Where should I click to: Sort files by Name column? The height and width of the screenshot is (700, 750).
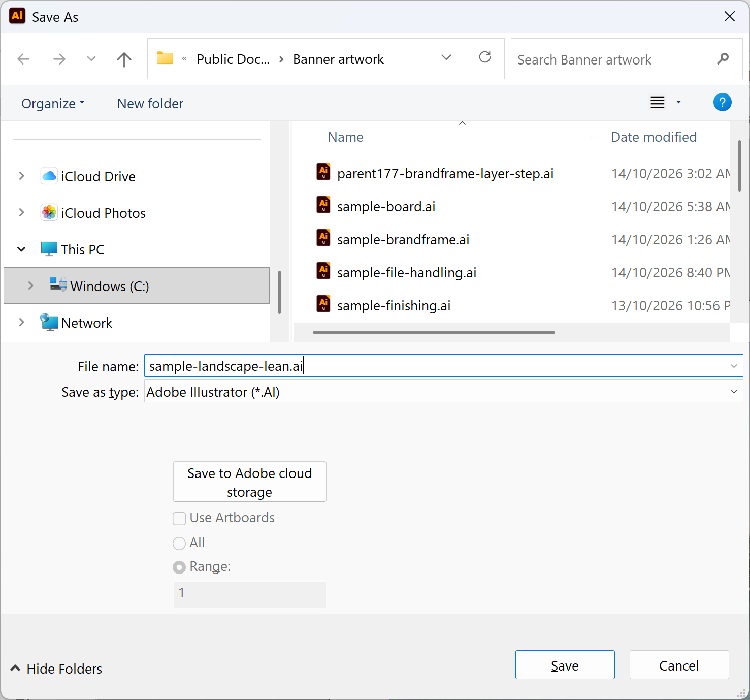click(x=346, y=137)
